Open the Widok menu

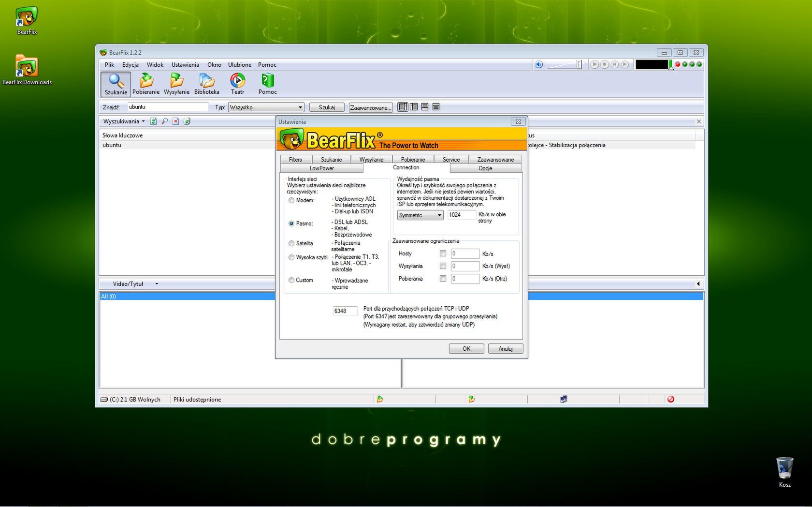155,65
